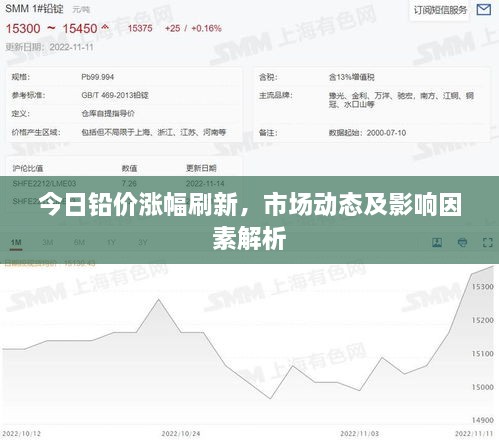Viewport: 499px width, 441px height.
Task: Click the 更新日期 column header
Action: click(201, 168)
